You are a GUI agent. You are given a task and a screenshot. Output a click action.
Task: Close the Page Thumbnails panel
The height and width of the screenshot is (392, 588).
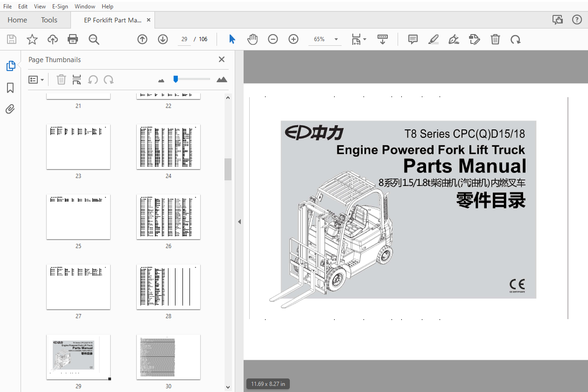click(x=222, y=59)
